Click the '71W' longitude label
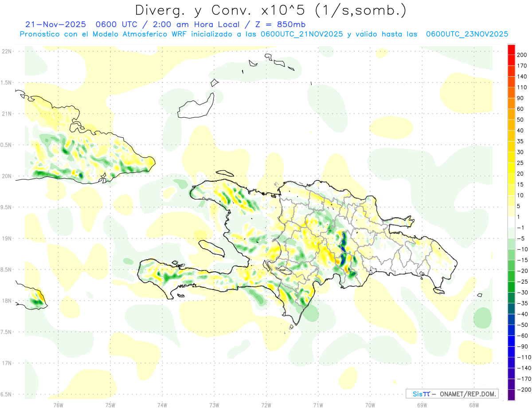This screenshot has width=532, height=411. 318,405
